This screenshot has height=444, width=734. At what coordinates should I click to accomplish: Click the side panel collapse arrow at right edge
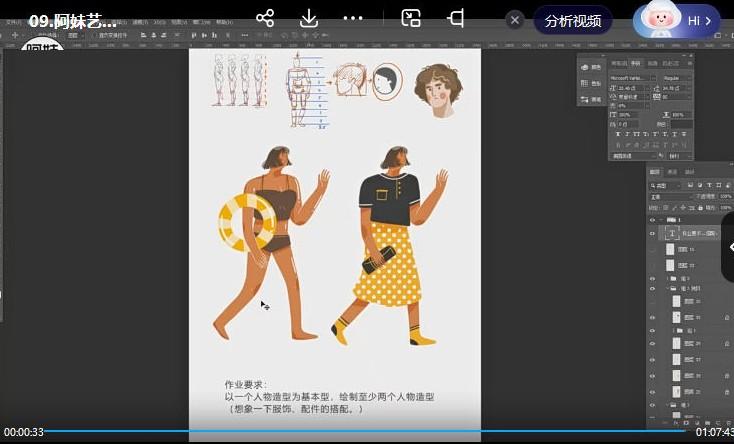click(x=729, y=246)
